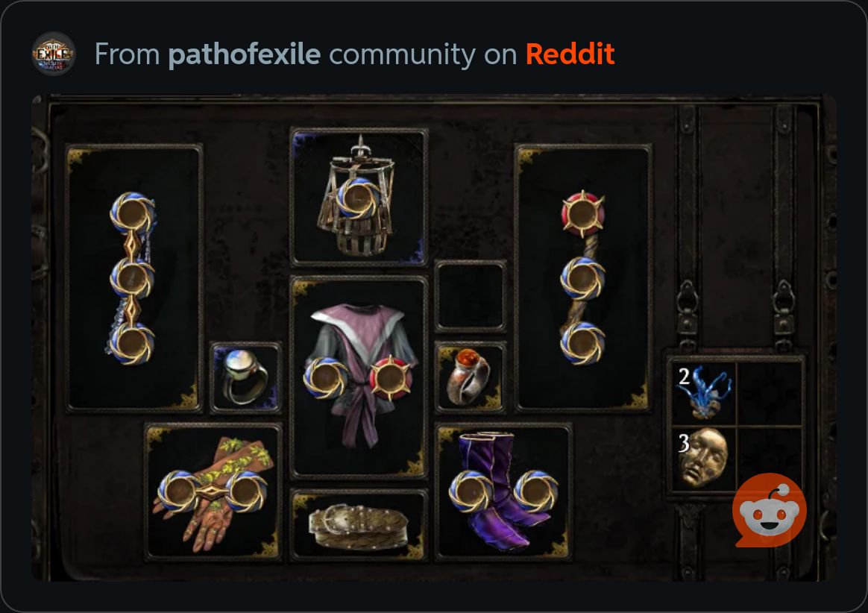Click top blue socket on left weapon
Viewport: 868px width, 613px height.
coord(132,213)
